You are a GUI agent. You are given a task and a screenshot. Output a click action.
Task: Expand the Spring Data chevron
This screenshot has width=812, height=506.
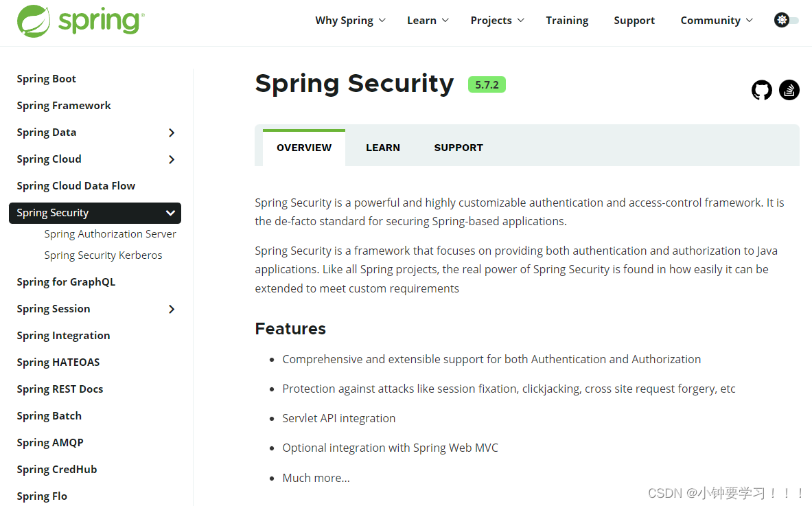172,133
